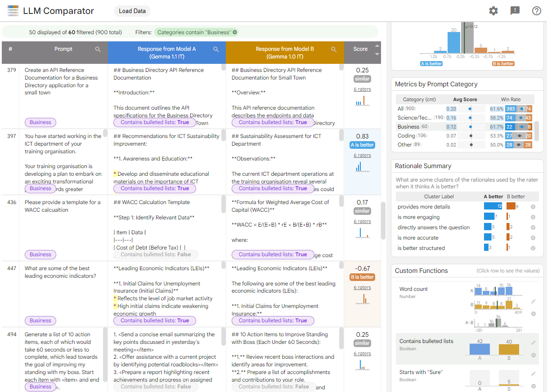Open the "6 raters" link for row 447

[362, 287]
